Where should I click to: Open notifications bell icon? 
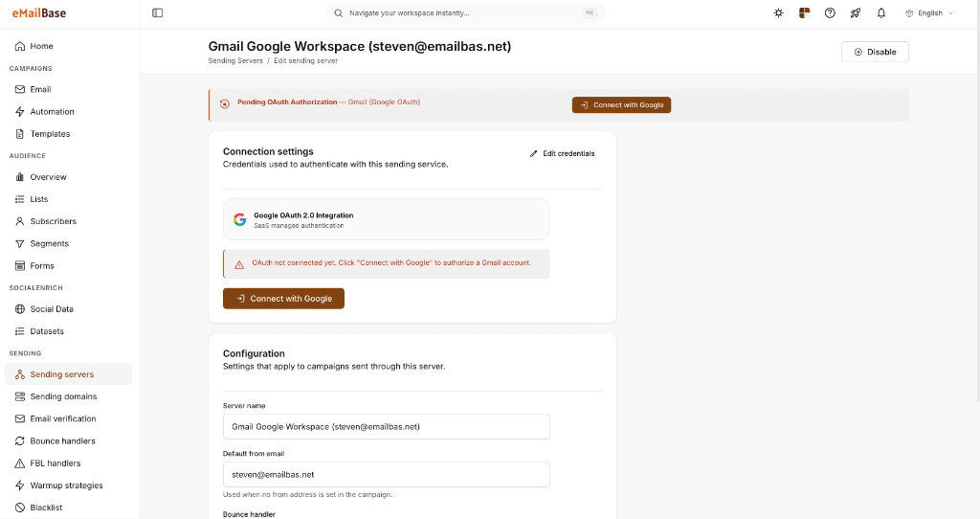[881, 13]
